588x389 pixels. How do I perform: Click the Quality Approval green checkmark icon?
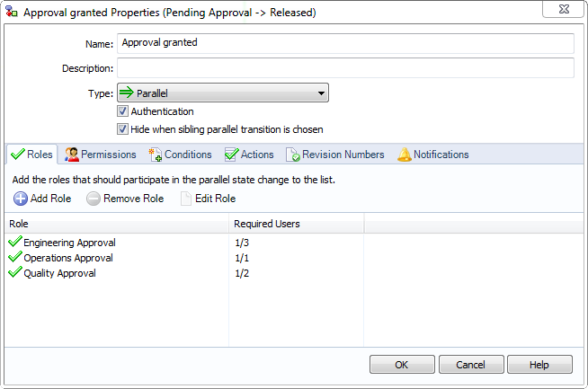click(x=14, y=273)
